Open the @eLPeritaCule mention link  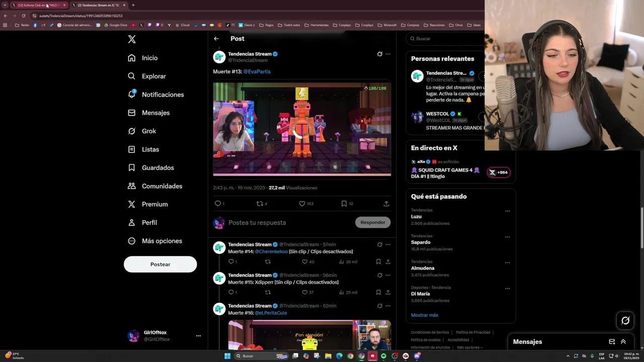click(271, 313)
